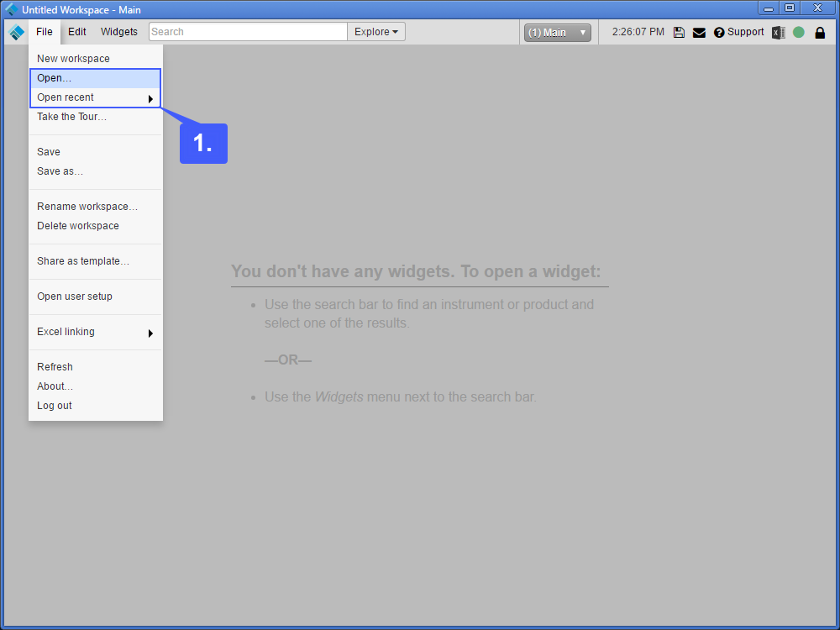Choose Delete workspace menu entry
The image size is (840, 630).
pos(96,226)
